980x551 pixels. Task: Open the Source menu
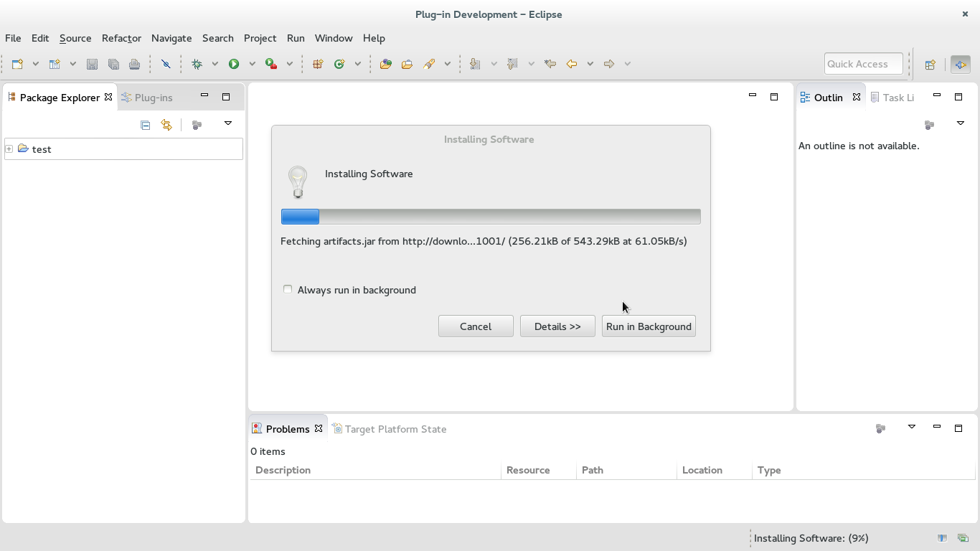[75, 38]
